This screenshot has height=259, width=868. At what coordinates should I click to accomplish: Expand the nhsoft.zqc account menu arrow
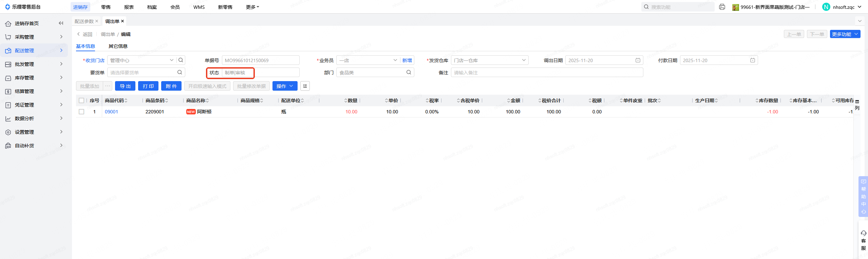point(860,7)
